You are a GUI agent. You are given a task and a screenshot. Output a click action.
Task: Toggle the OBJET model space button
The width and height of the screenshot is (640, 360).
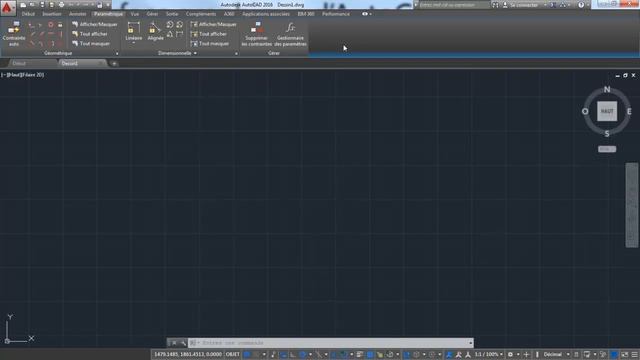pyautogui.click(x=233, y=354)
